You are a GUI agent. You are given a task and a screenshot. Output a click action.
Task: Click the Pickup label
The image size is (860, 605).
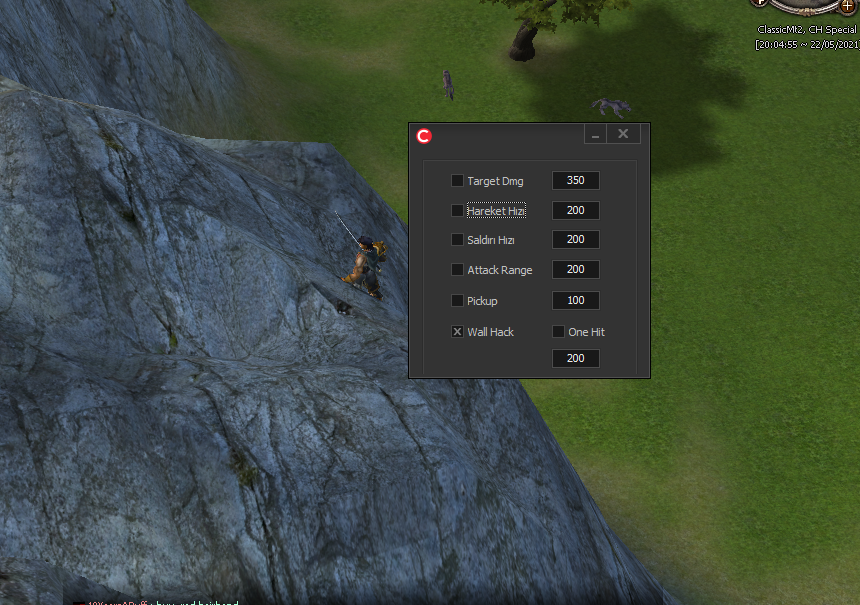[482, 301]
